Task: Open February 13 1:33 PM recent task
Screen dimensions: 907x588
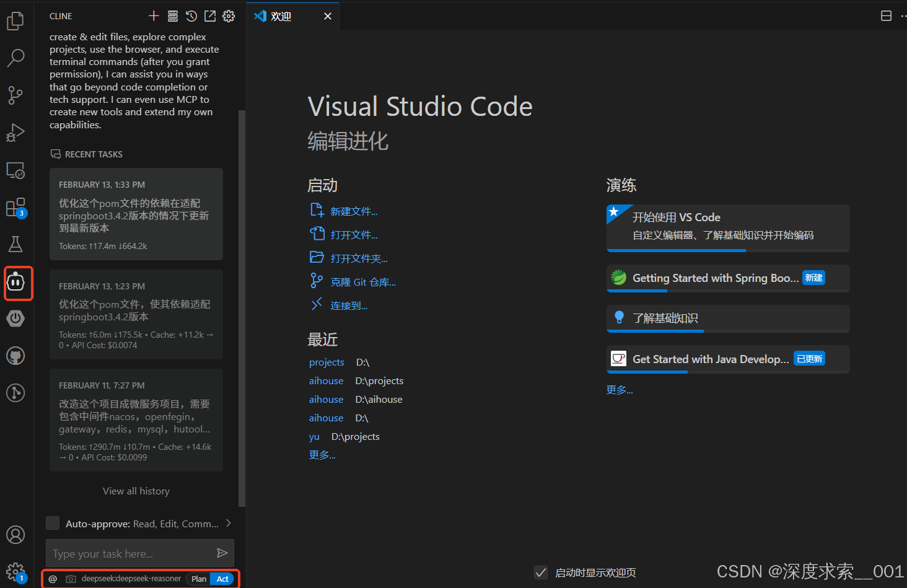Action: coord(136,214)
